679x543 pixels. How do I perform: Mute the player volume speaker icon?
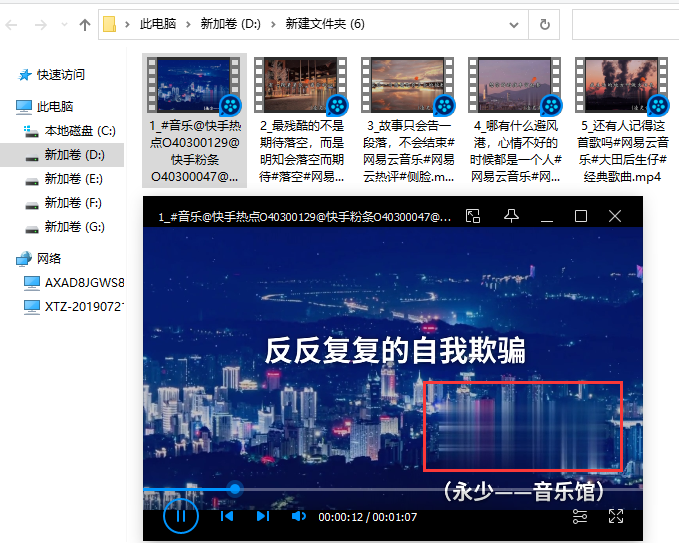click(298, 516)
